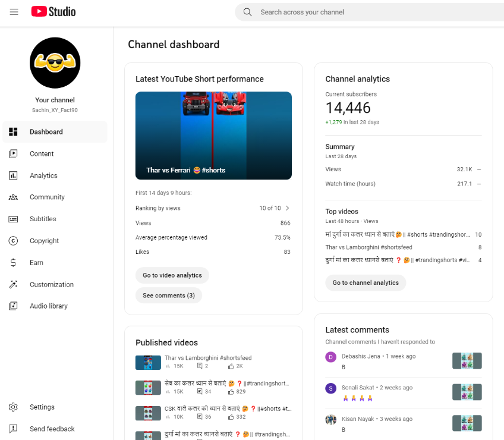Click the Copyright circle-C icon
Image resolution: width=504 pixels, height=440 pixels.
point(13,241)
